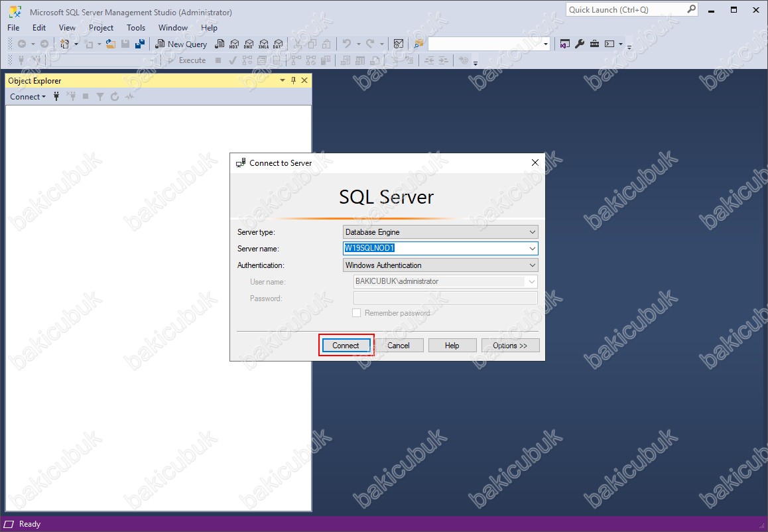Open Object Explorer window position dropdown arrow

[x=282, y=80]
